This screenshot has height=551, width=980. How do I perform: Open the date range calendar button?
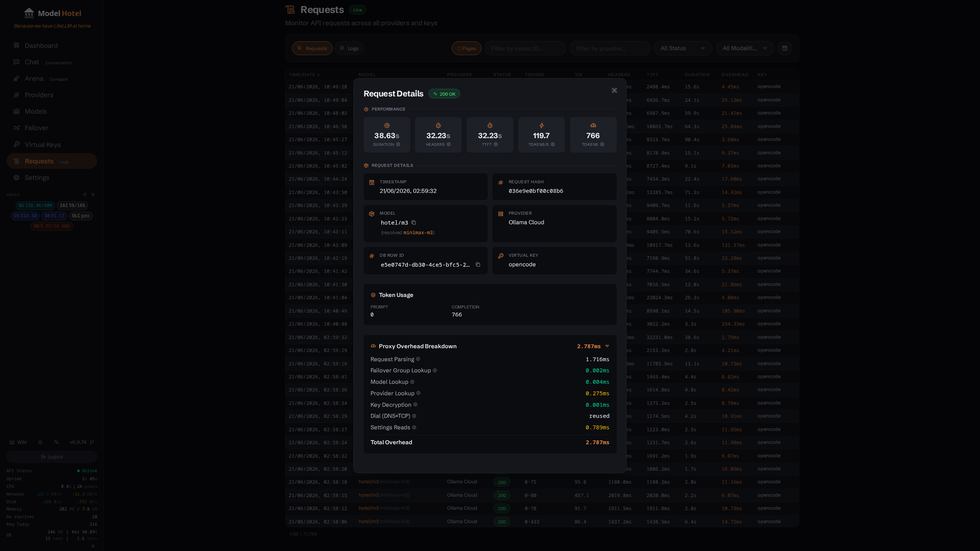[785, 48]
